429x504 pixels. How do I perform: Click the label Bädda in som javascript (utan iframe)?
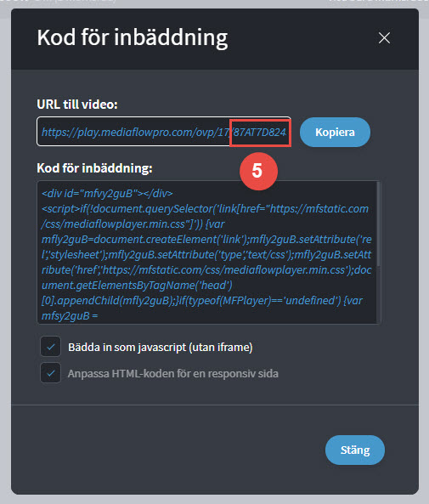pyautogui.click(x=161, y=347)
